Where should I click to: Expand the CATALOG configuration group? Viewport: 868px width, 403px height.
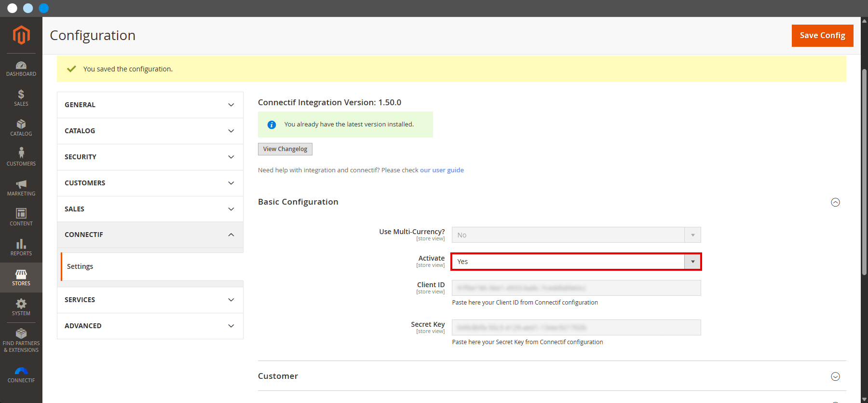150,131
